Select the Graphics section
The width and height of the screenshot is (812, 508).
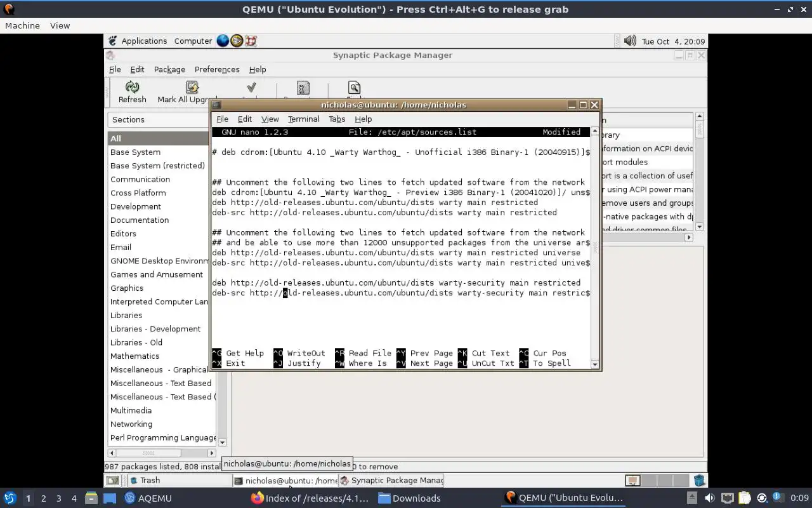click(x=127, y=288)
